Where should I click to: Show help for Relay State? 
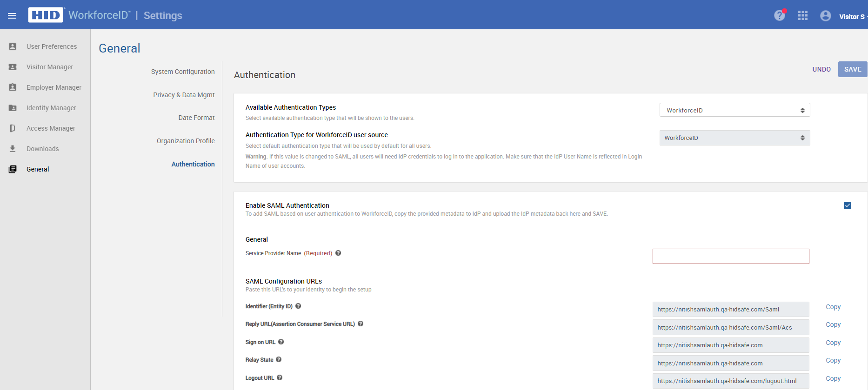(x=279, y=359)
